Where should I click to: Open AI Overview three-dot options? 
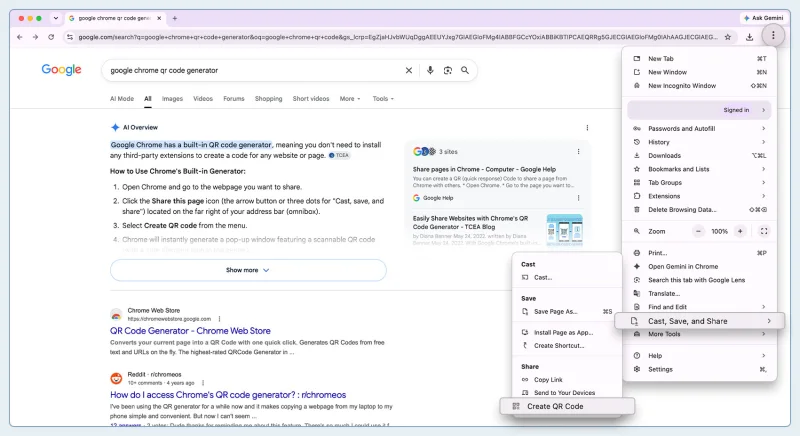tap(587, 127)
